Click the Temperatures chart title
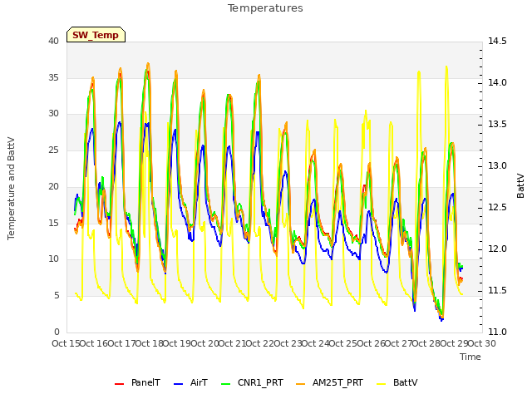This screenshot has width=532, height=399. pos(265,7)
